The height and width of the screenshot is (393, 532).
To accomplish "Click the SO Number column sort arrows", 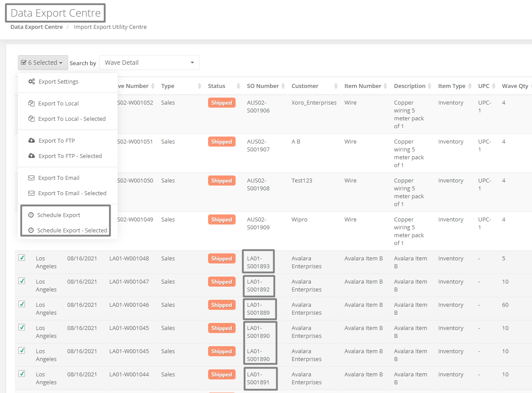I will [x=283, y=86].
